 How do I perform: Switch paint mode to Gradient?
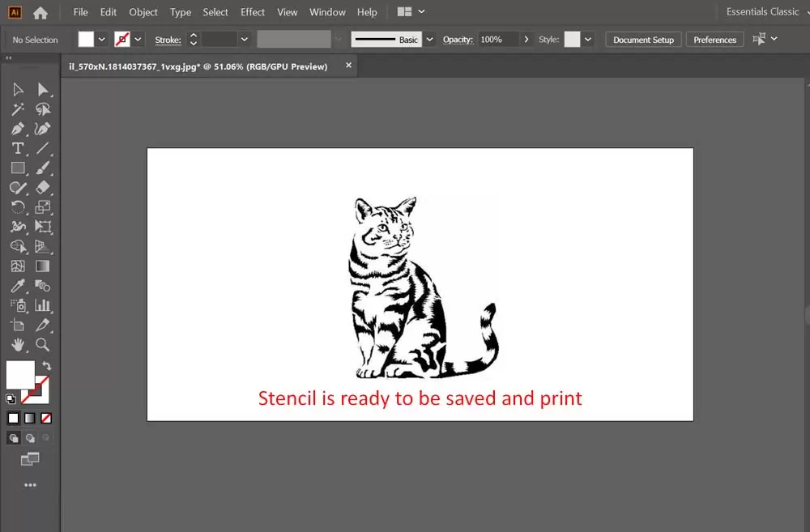pos(30,418)
